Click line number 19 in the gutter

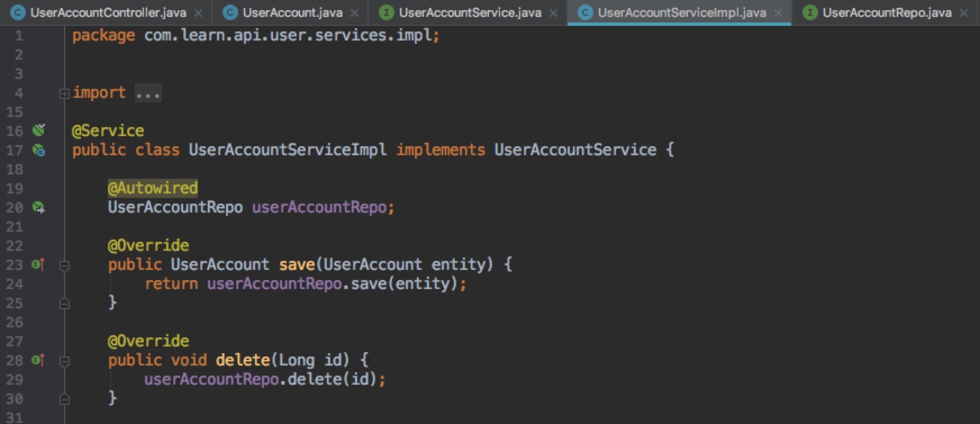15,188
